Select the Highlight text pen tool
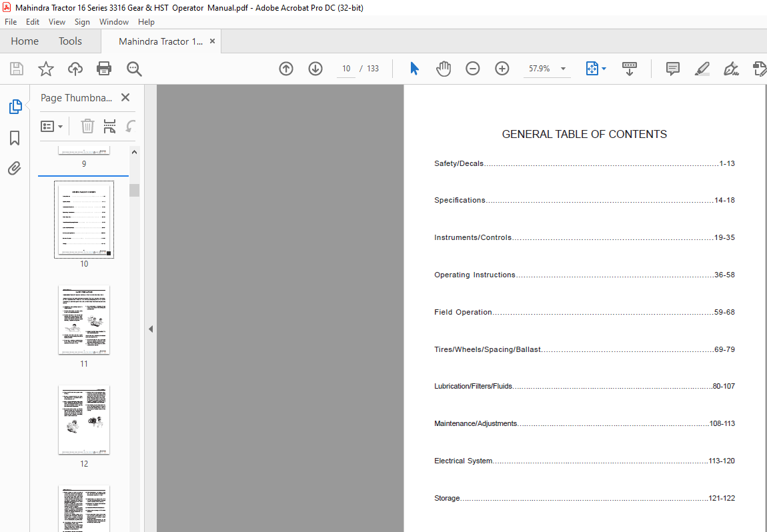This screenshot has width=767, height=532. (702, 69)
